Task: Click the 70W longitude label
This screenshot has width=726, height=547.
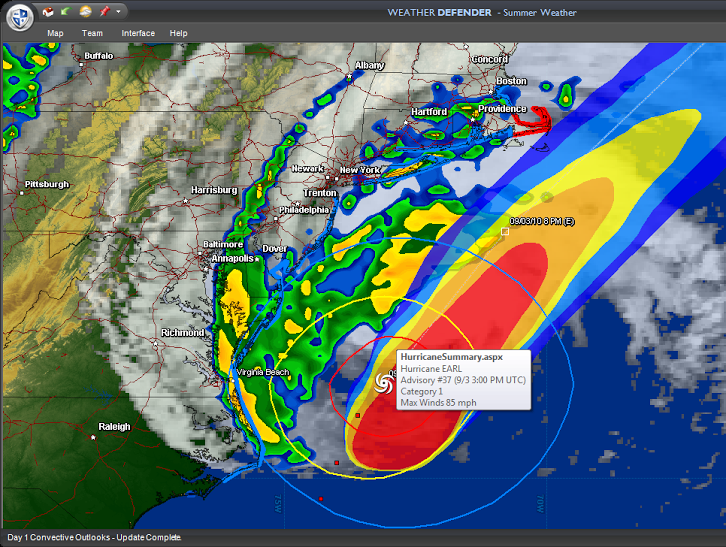Action: point(540,503)
